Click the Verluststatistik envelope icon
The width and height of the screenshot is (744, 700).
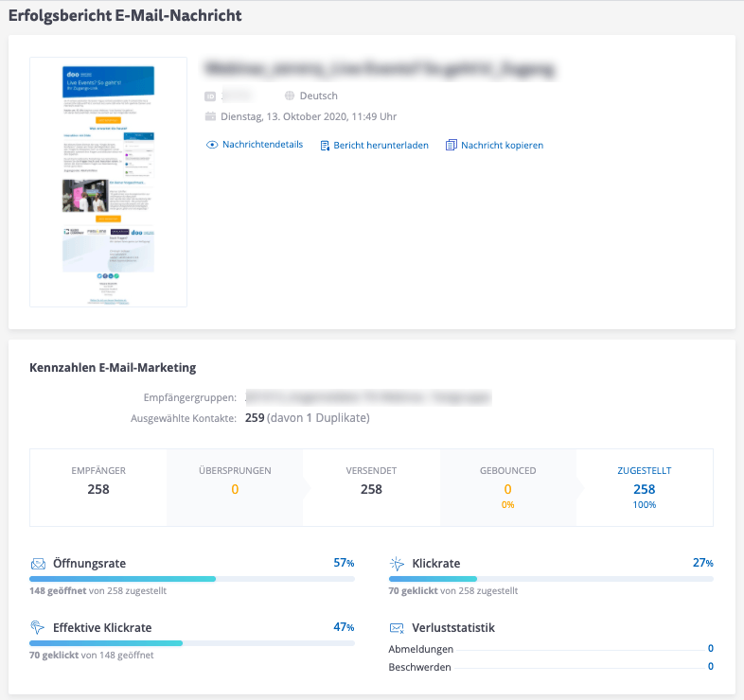pos(398,628)
